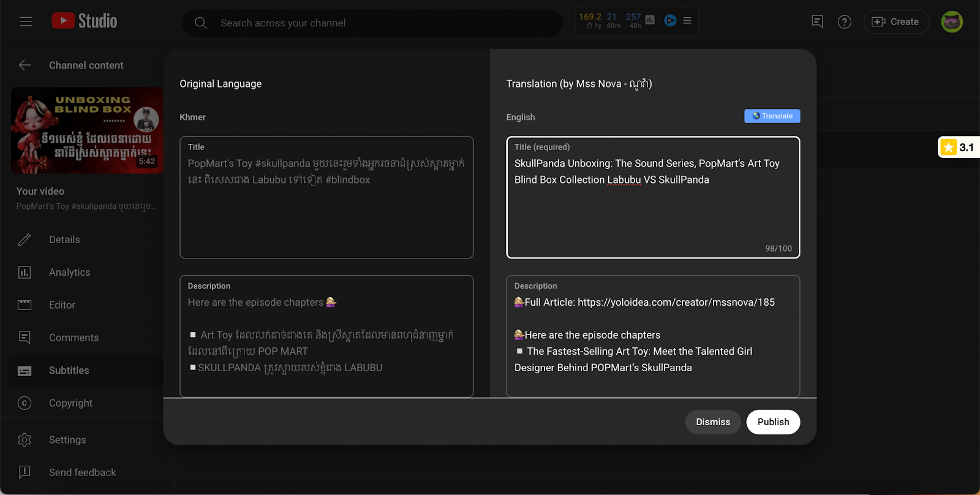Click the English Description text box

(x=653, y=336)
